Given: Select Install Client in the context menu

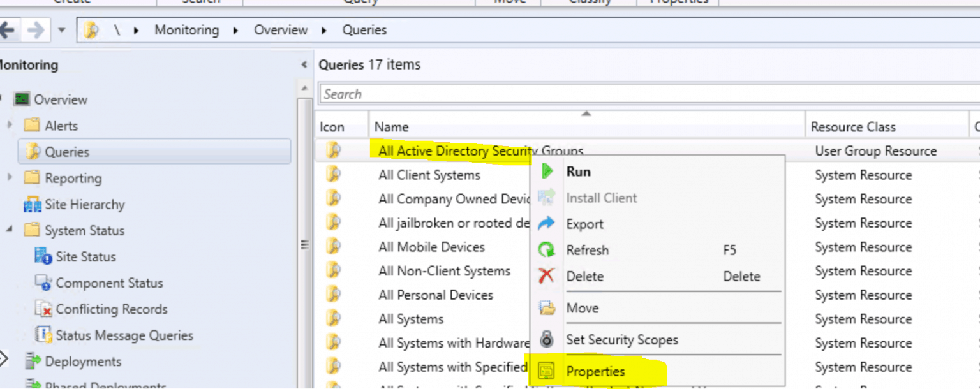Looking at the screenshot, I should point(601,198).
